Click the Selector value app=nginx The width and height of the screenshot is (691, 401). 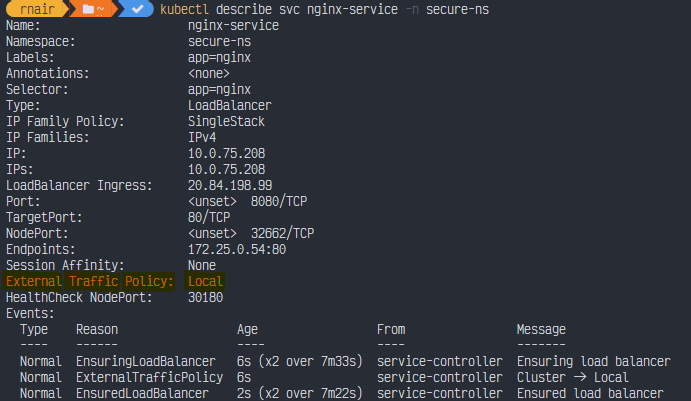219,89
